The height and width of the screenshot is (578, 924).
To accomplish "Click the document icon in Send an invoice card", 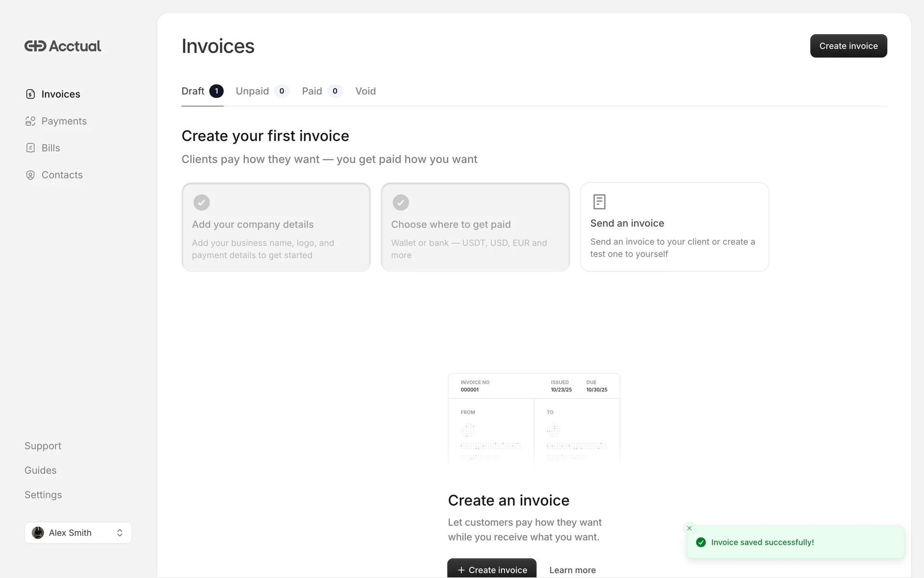I will pyautogui.click(x=599, y=202).
